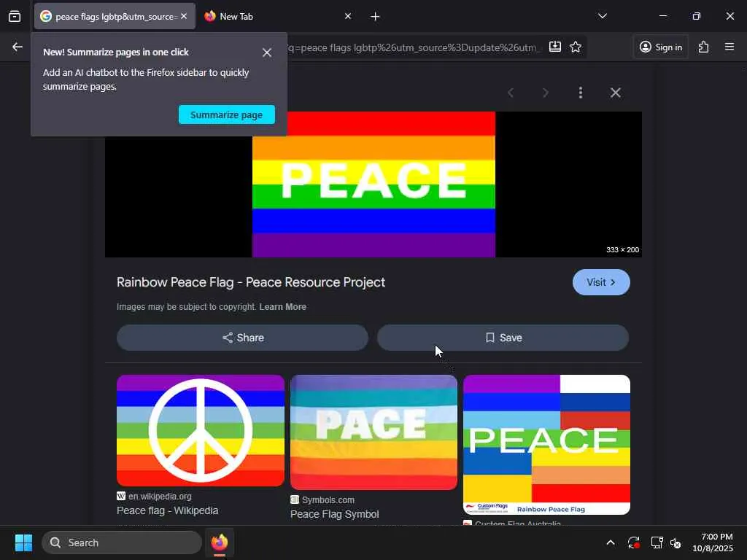Show hidden tray icons chevron
747x560 pixels.
(x=611, y=542)
